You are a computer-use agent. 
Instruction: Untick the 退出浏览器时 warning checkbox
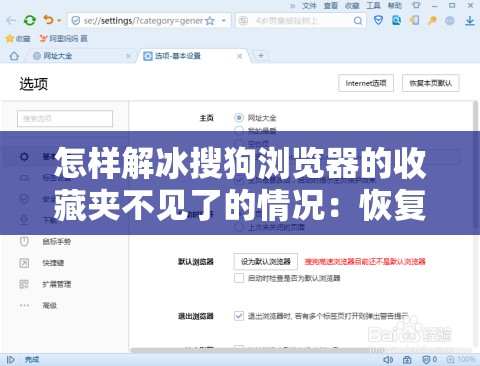coord(239,316)
